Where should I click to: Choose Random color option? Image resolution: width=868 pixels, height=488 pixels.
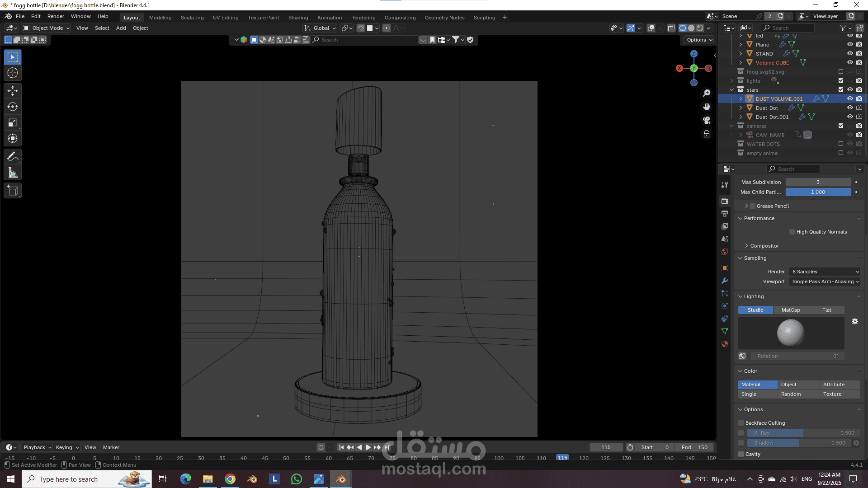pyautogui.click(x=791, y=394)
